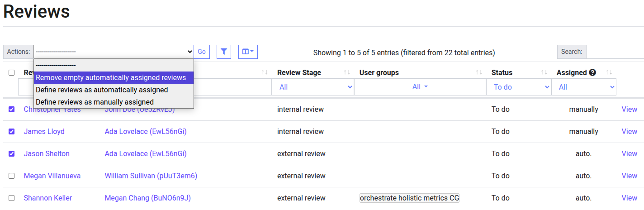This screenshot has height=210, width=644.
Task: Open the Status 'To do' filter dropdown
Action: pos(518,87)
